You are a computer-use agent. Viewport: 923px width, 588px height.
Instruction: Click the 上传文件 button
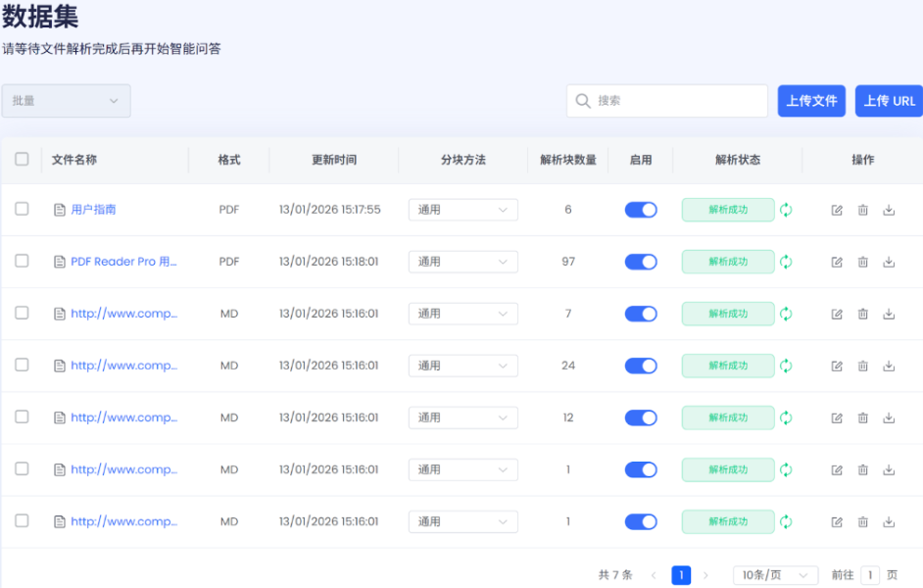pyautogui.click(x=811, y=101)
